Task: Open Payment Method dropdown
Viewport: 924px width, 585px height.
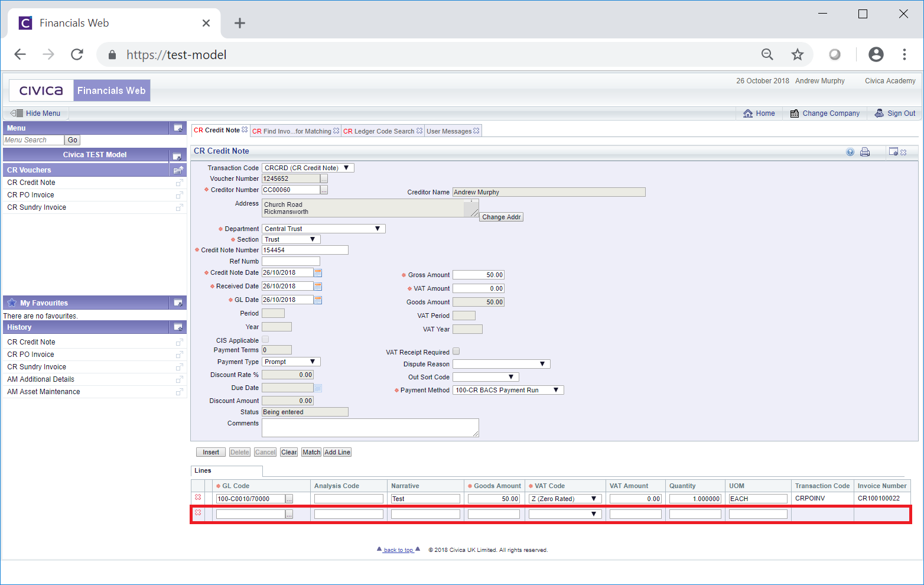Action: click(508, 390)
